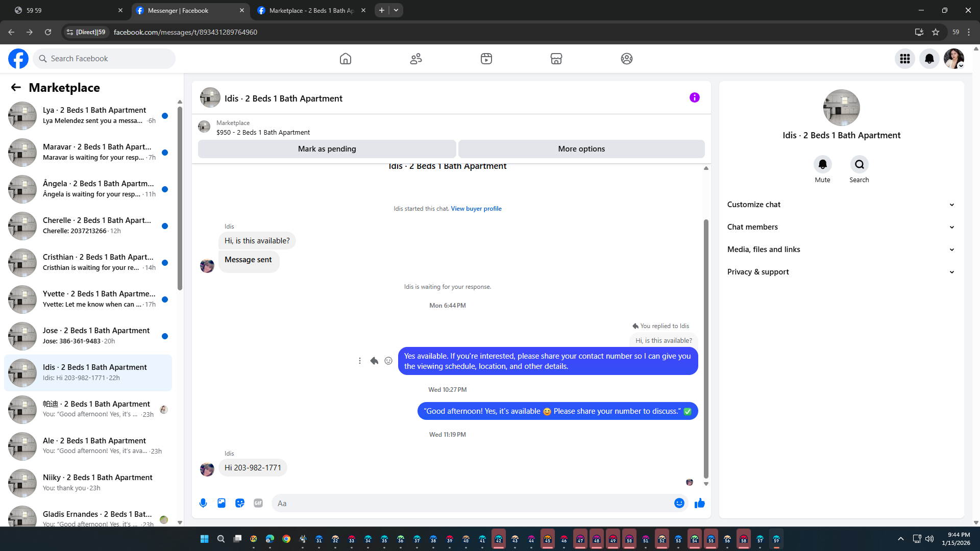
Task: Click the purple conversation info icon
Action: (694, 97)
